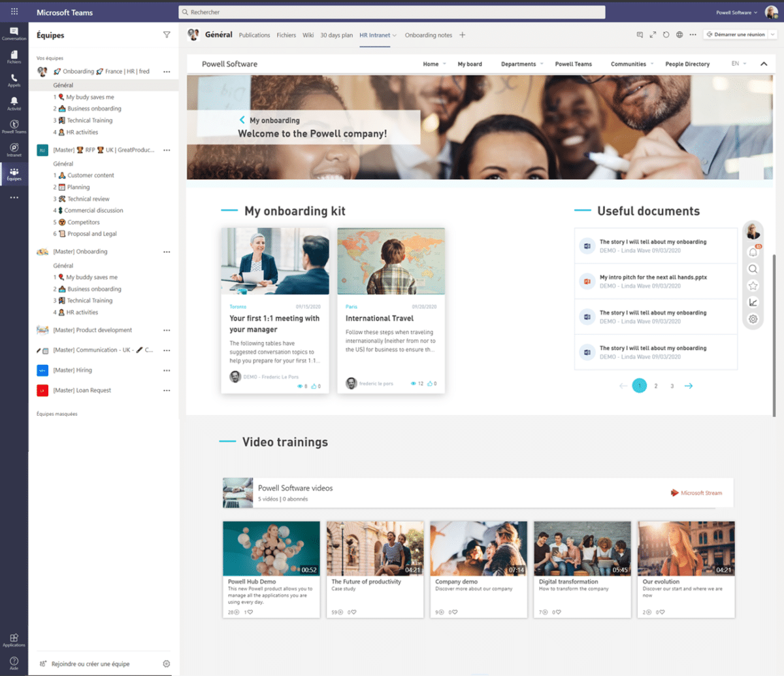Open the Departments dropdown in the intranet navbar
Screen dimensions: 784x676
coord(520,63)
